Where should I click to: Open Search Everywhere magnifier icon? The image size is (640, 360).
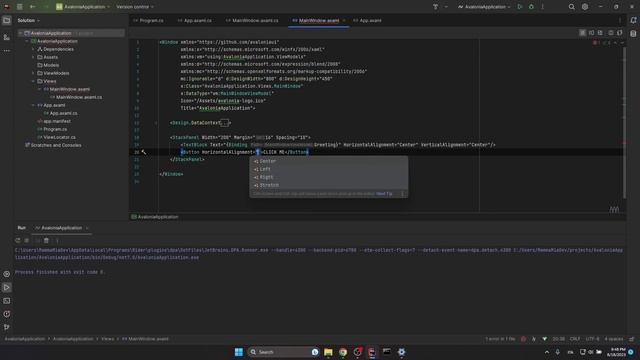(571, 7)
